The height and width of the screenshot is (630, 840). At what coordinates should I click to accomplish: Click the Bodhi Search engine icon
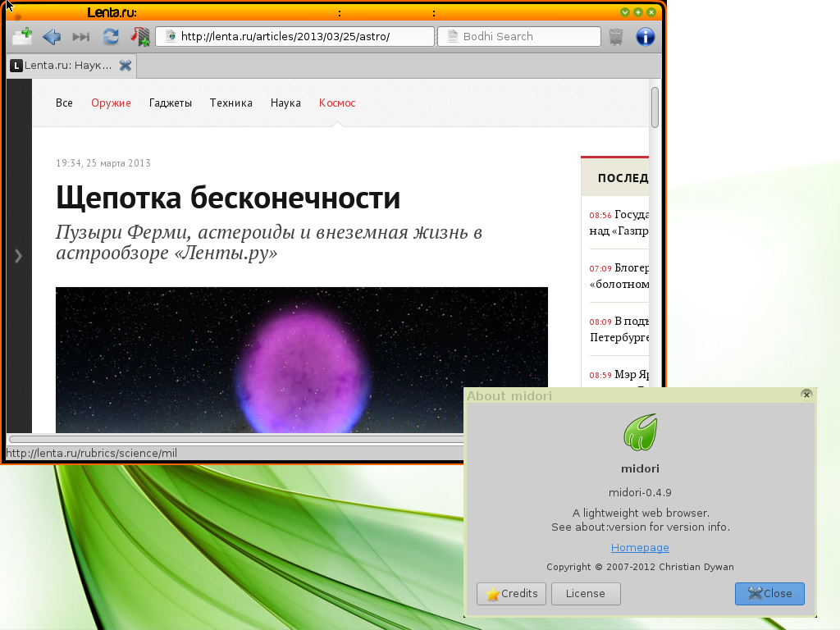[x=450, y=36]
